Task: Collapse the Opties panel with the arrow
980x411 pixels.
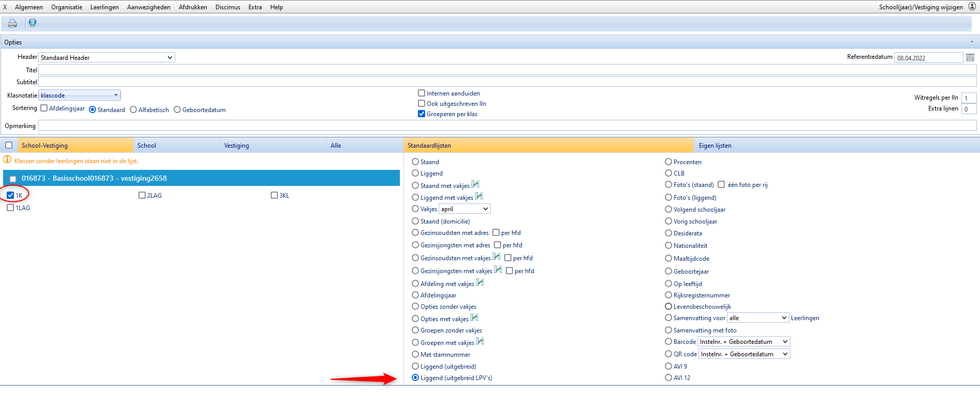Action: (971, 42)
